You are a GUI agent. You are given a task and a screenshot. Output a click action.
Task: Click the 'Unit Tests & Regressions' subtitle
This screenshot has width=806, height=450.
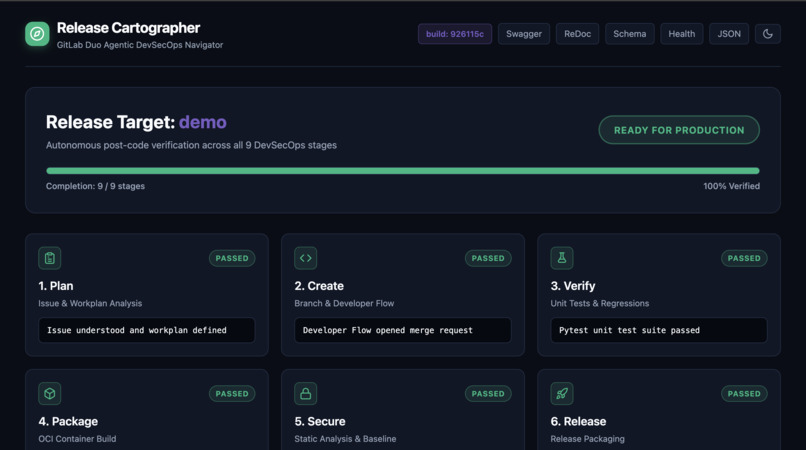(600, 303)
